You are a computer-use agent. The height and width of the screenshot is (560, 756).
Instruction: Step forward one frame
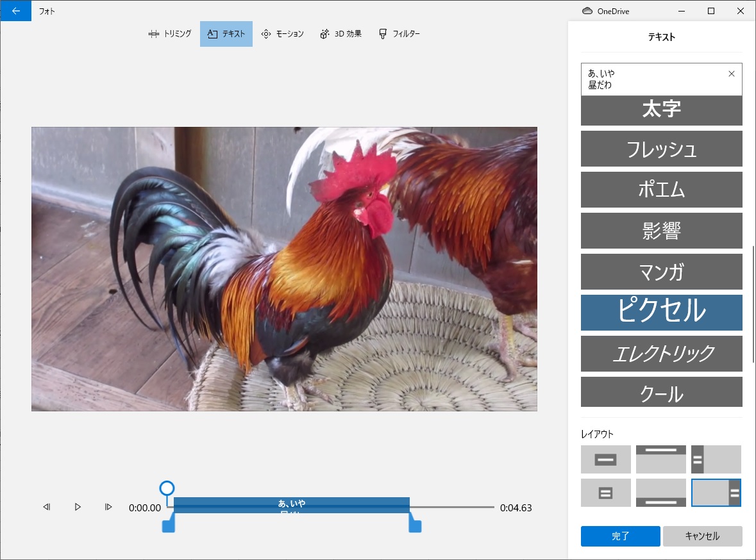(x=108, y=507)
